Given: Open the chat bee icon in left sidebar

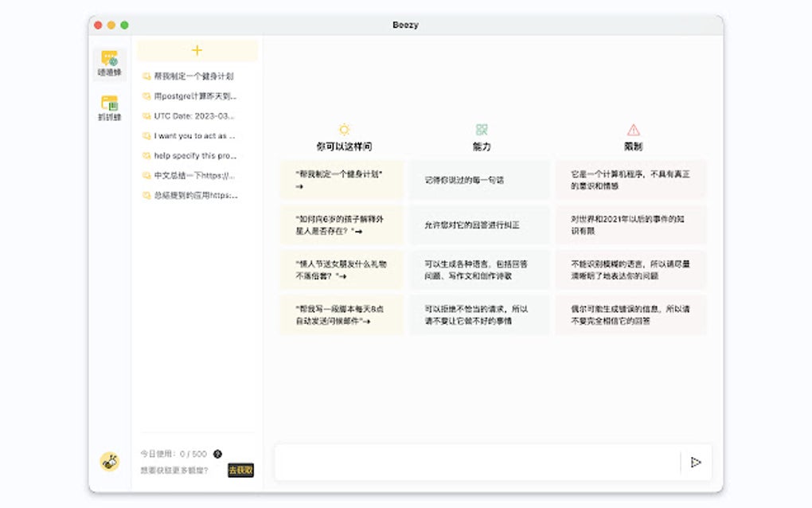Looking at the screenshot, I should point(109,64).
